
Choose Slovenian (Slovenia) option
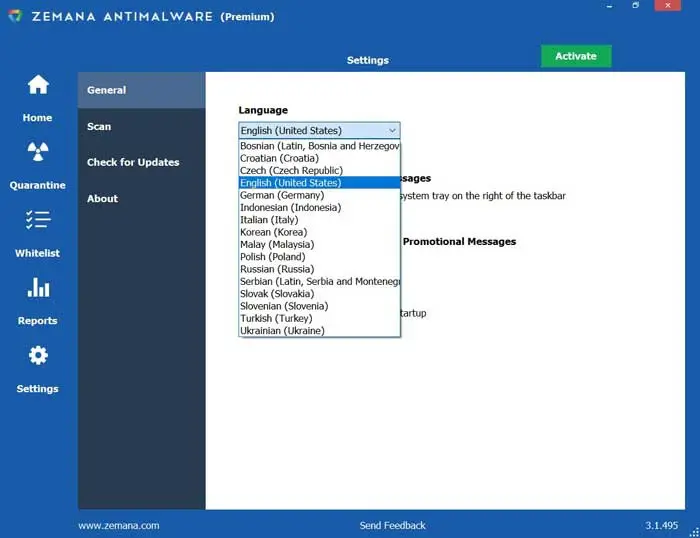point(320,306)
